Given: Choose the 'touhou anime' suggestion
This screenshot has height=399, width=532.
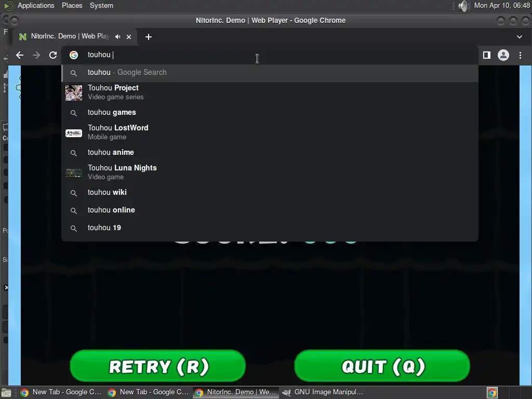Looking at the screenshot, I should click(270, 153).
